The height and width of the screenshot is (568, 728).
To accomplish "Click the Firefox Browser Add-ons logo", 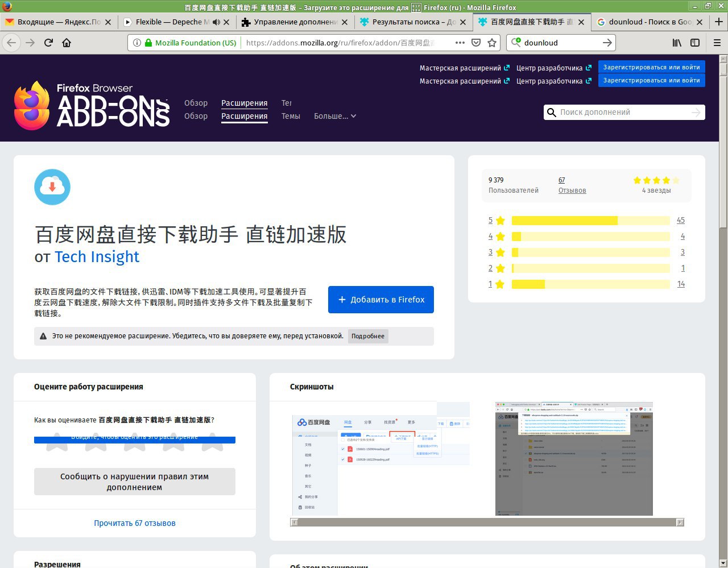I will click(x=92, y=105).
